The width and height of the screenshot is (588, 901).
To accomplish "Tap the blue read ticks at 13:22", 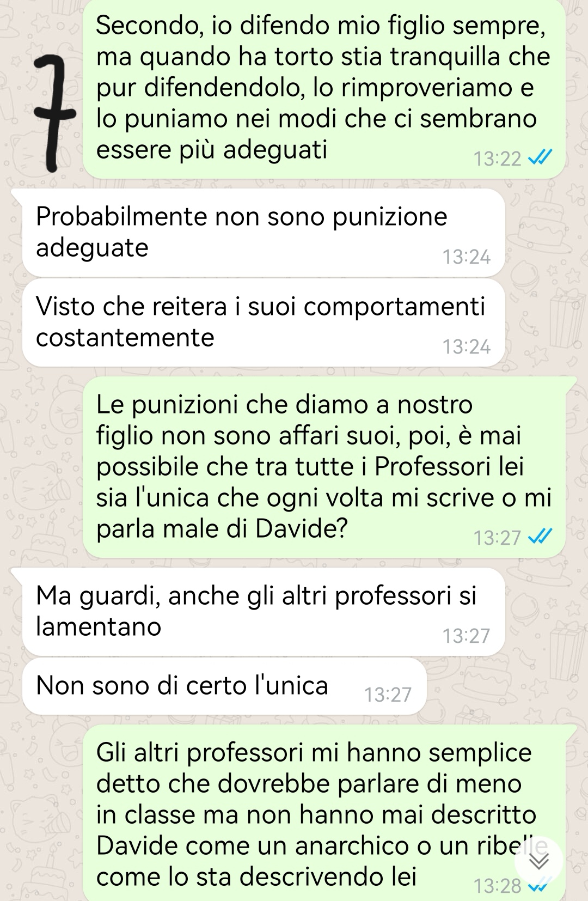I will [541, 158].
